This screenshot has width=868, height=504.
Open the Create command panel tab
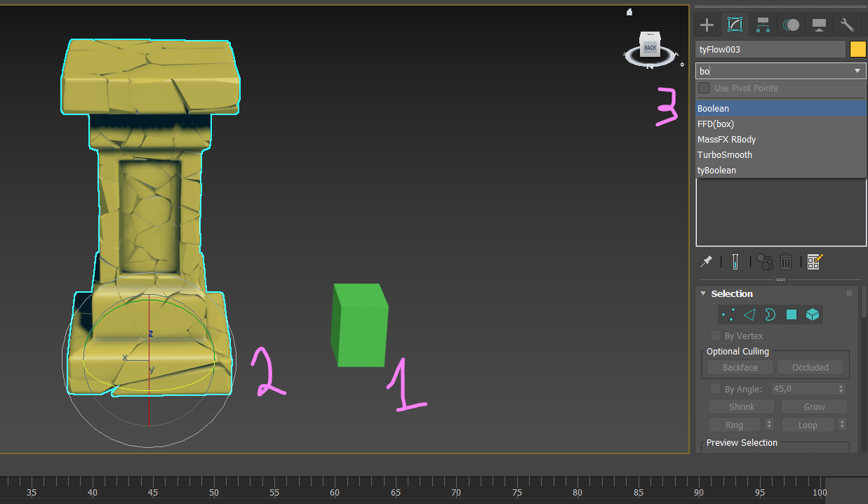point(707,25)
